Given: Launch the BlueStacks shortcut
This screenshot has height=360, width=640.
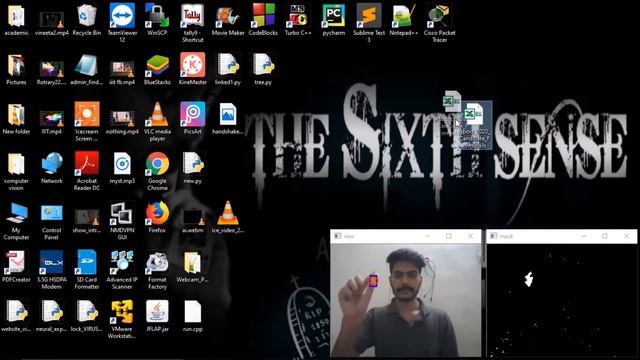Looking at the screenshot, I should 157,69.
